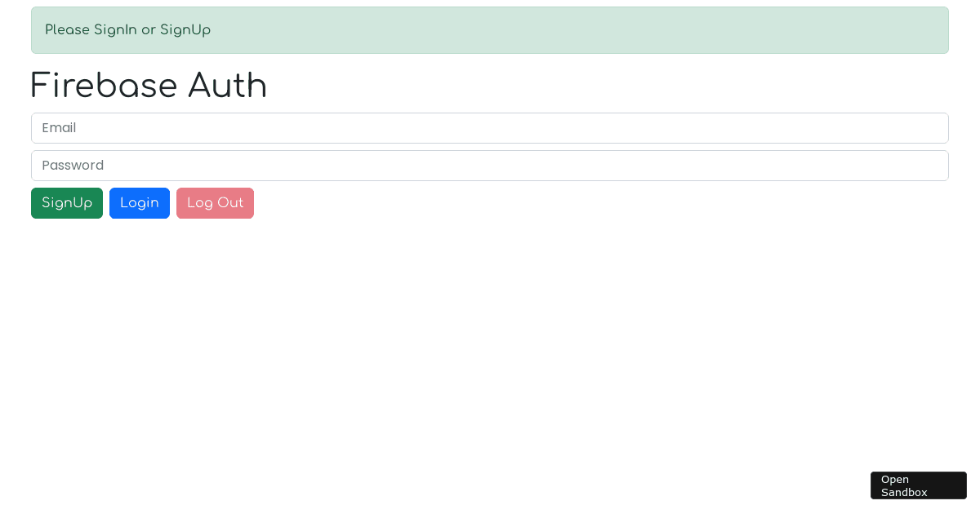Register a new account via SignUp
The height and width of the screenshot is (514, 980).
tap(67, 203)
